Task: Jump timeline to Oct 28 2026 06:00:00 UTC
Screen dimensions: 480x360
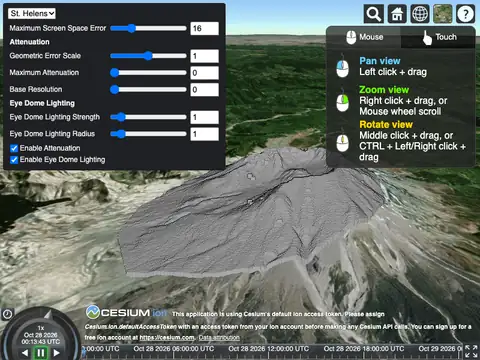Action: [174, 349]
